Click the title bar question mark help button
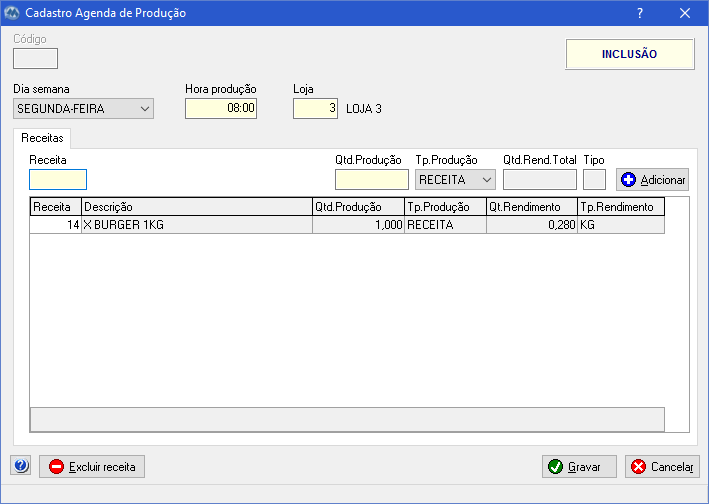 (x=640, y=13)
